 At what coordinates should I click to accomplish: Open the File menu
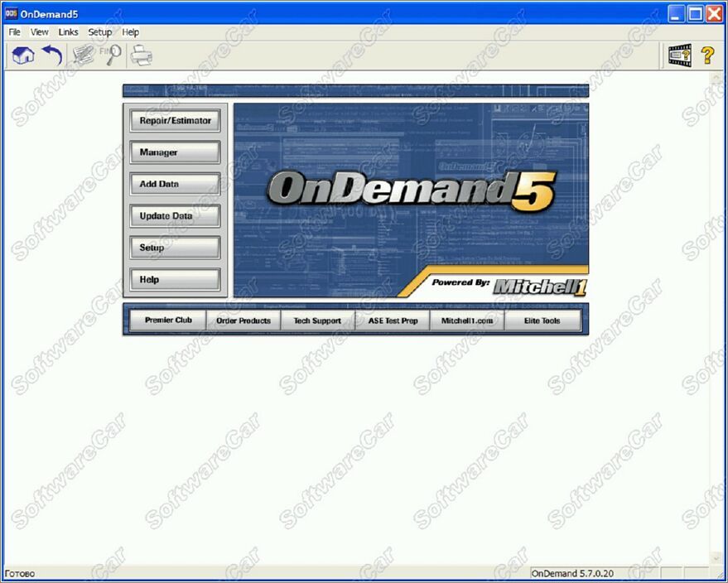[x=15, y=32]
